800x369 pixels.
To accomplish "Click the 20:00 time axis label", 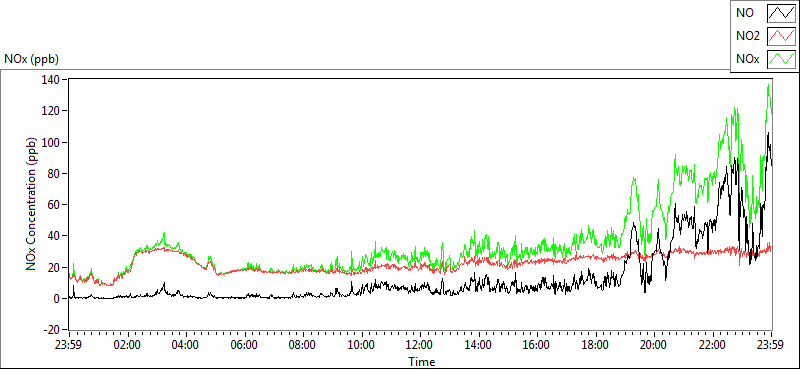I will pos(655,344).
